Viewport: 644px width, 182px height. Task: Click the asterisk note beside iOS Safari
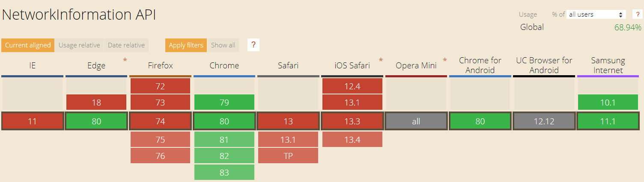pyautogui.click(x=380, y=61)
